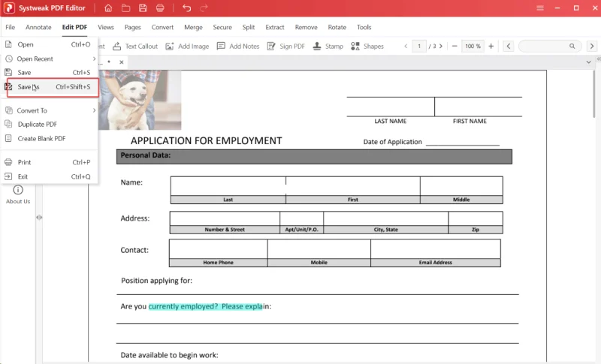Click next search result arrow
The width and height of the screenshot is (601, 364).
(x=592, y=47)
